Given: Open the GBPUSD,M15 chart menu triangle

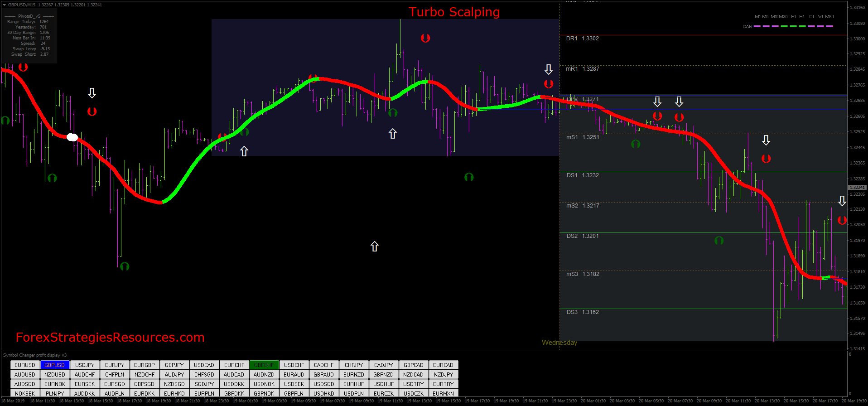Looking at the screenshot, I should point(4,5).
